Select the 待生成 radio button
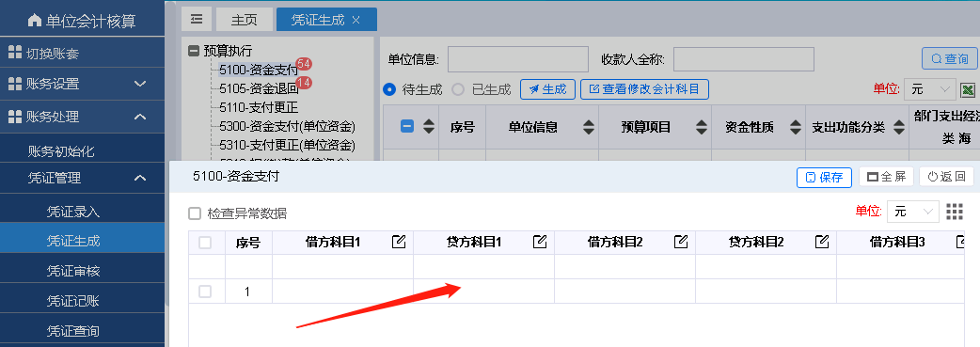The width and height of the screenshot is (980, 347). [x=389, y=89]
